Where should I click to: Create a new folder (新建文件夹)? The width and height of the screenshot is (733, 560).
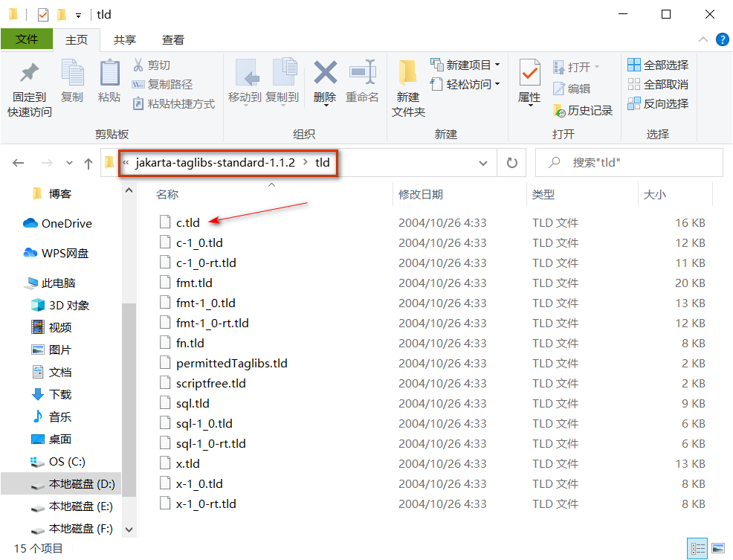click(x=408, y=89)
